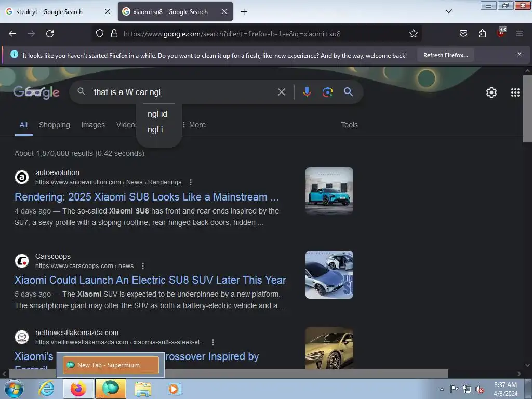This screenshot has height=399, width=532.
Task: Open a new browser tab
Action: click(244, 12)
